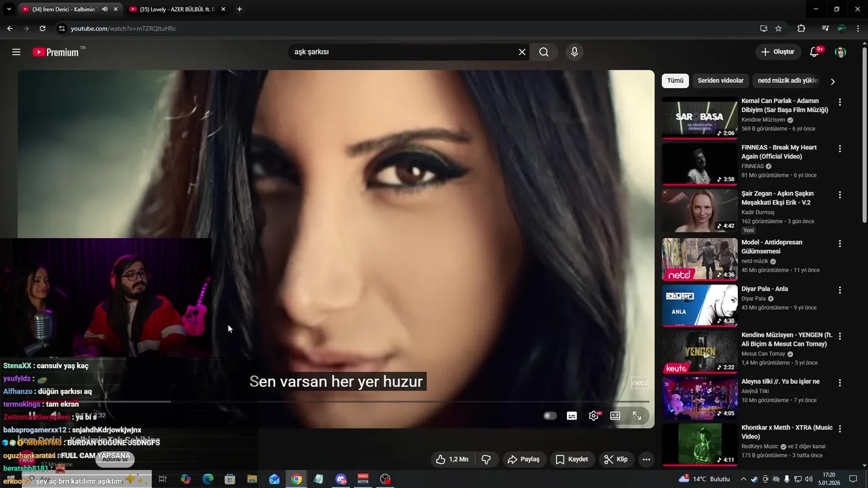Enter fullscreen with the player arrows icon
Screen dimensions: 868x488
click(637, 415)
